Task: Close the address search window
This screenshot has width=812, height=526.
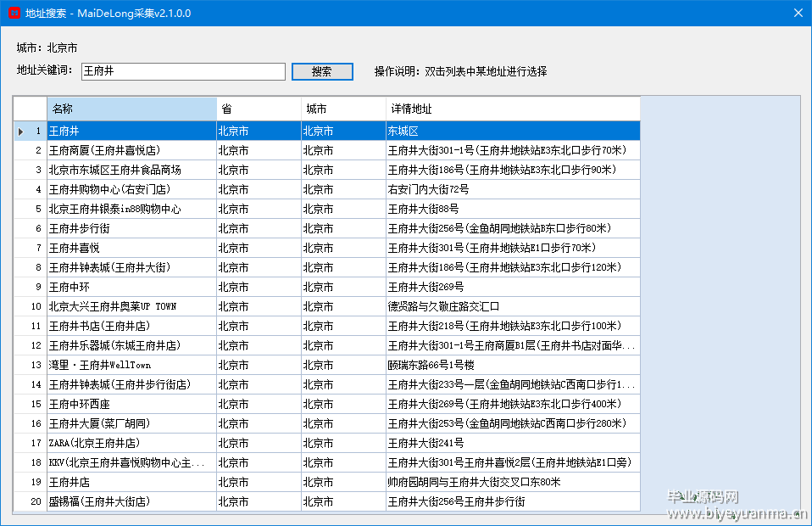Action: (x=798, y=13)
